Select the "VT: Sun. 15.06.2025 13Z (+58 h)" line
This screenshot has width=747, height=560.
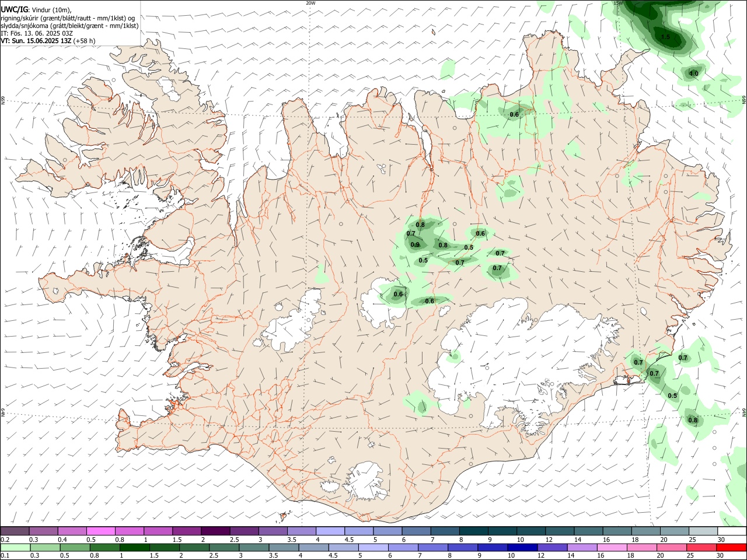point(48,41)
